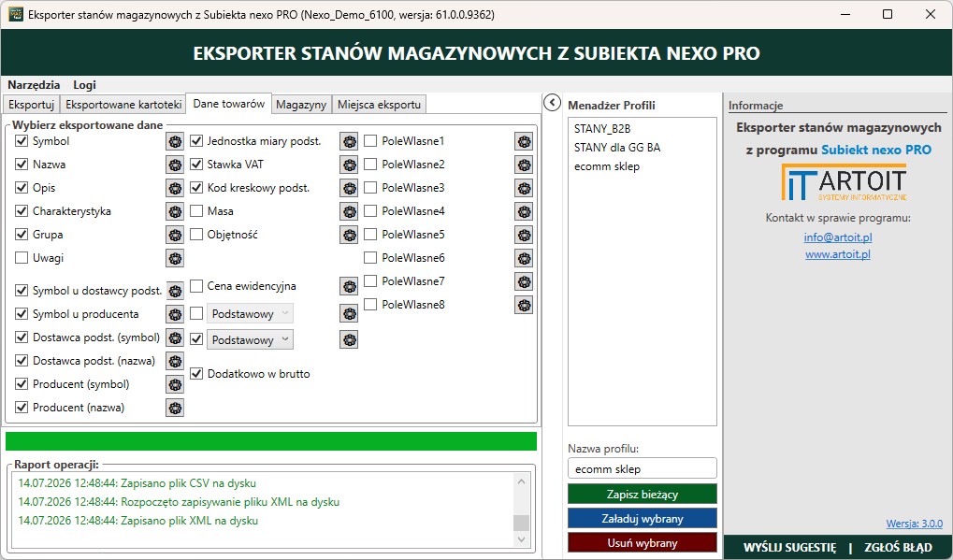Screen dimensions: 953x560
Task: Open the info@artoit.pl email link
Action: [838, 237]
